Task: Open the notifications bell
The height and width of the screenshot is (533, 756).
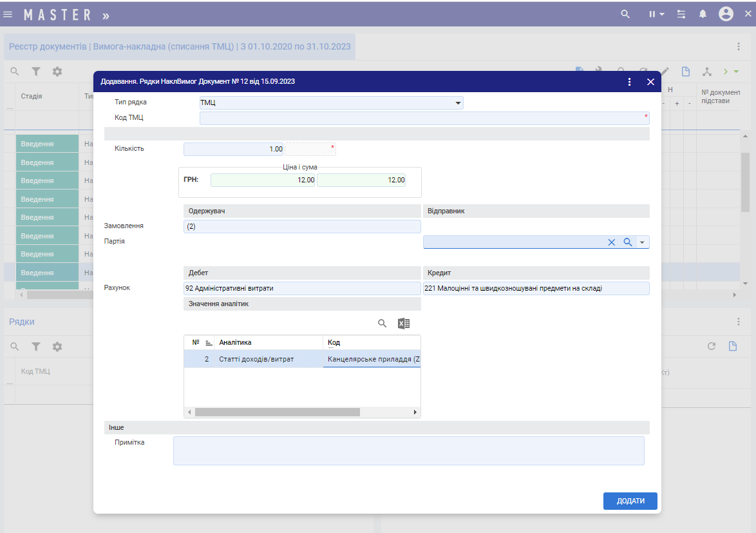Action: pyautogui.click(x=703, y=14)
